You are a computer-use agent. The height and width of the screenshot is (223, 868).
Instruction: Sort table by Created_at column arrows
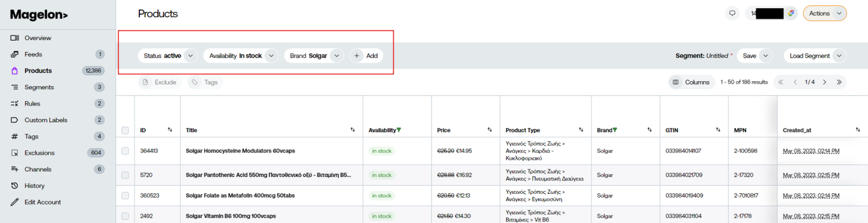pos(857,130)
